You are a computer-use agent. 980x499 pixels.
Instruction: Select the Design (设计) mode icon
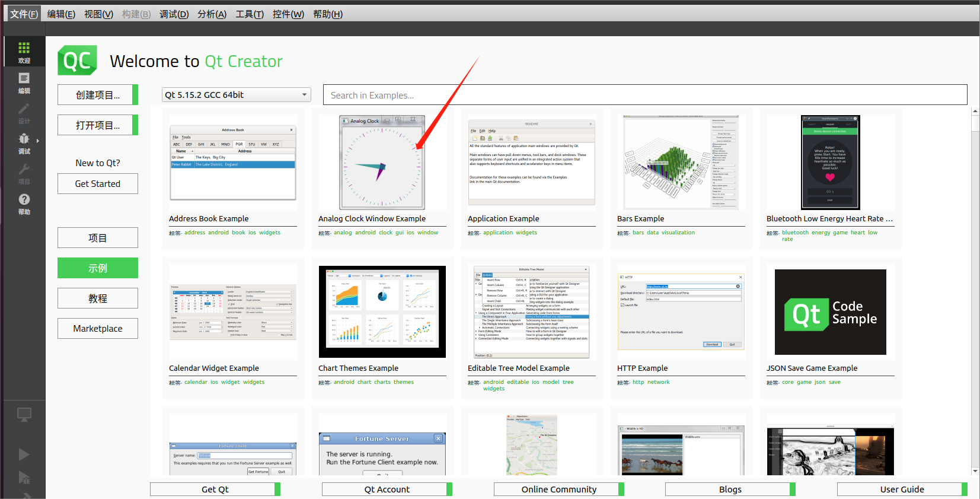(24, 112)
